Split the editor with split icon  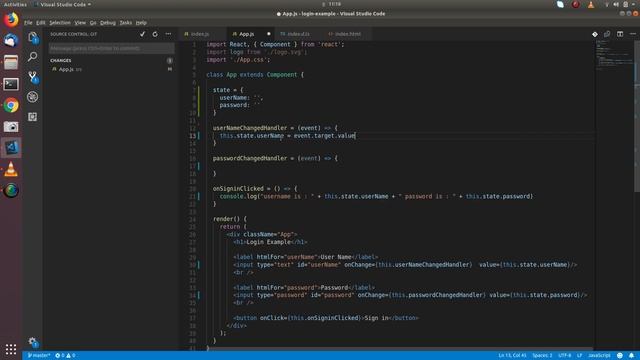click(x=620, y=34)
